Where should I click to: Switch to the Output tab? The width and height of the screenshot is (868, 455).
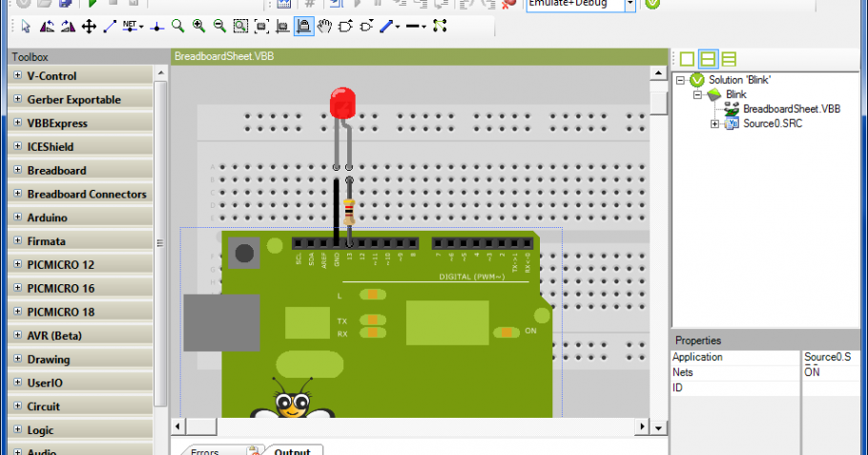(292, 450)
